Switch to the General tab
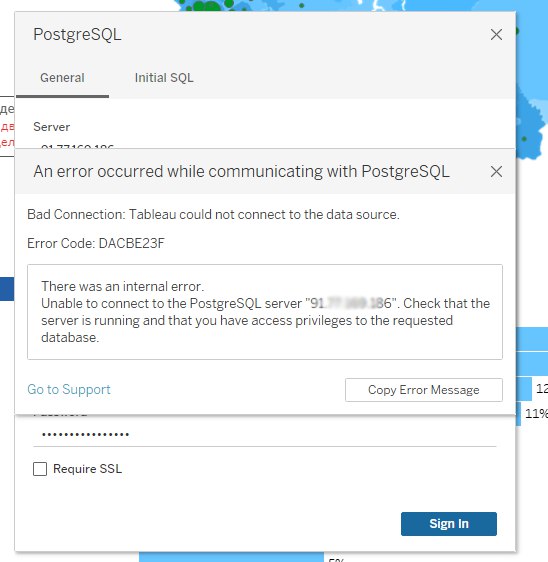This screenshot has height=562, width=548. coord(62,78)
